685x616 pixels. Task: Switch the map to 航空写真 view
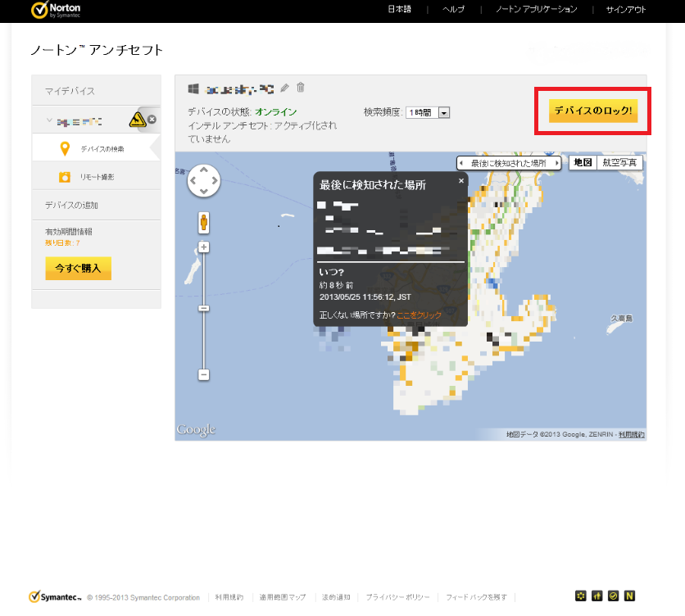tap(619, 162)
